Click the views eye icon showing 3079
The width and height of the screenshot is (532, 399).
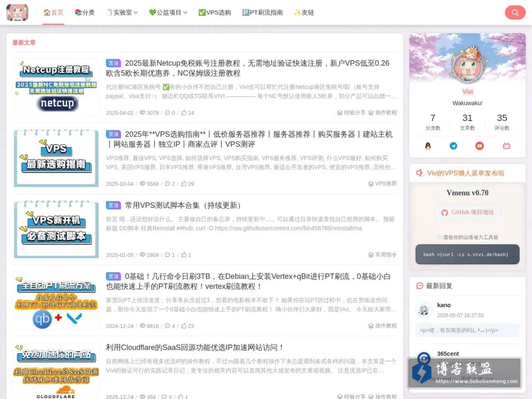pyautogui.click(x=142, y=113)
